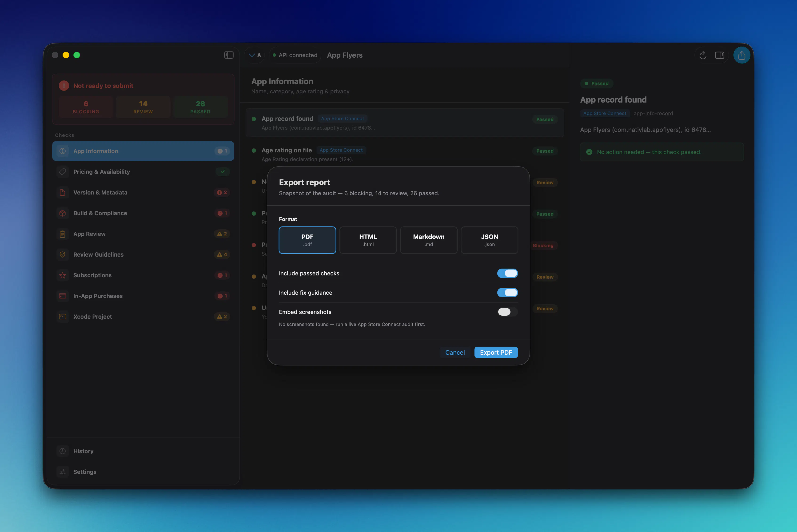Toggle the sidebar panel icon
Screen dimensions: 797x532
coord(229,55)
